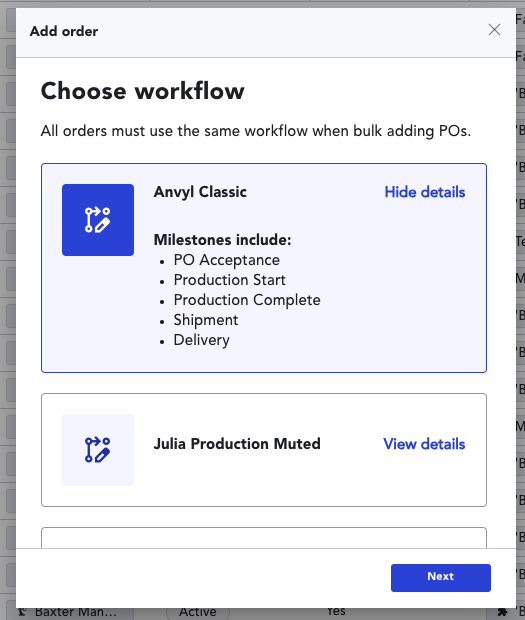Screen dimensions: 525x620
Task: Click the Production Start milestone entry
Action: 229,280
